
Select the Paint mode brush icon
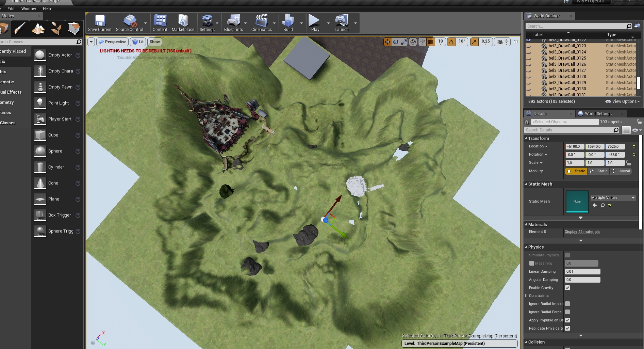coord(20,29)
